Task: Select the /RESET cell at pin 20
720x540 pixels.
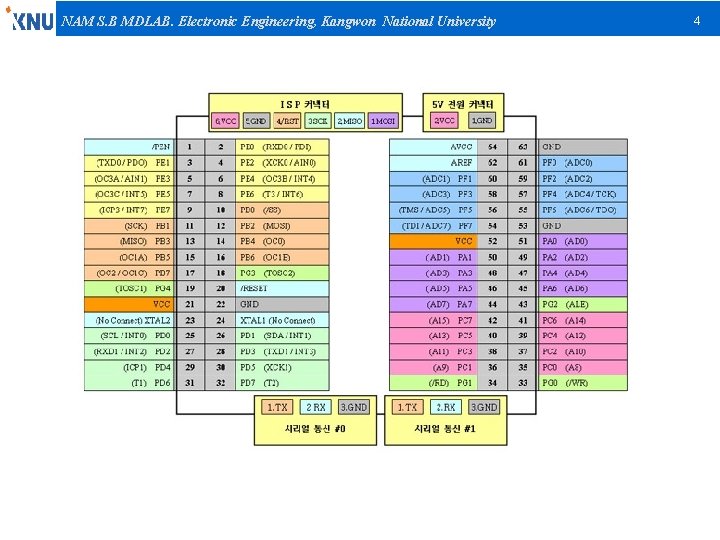Action: click(282, 289)
